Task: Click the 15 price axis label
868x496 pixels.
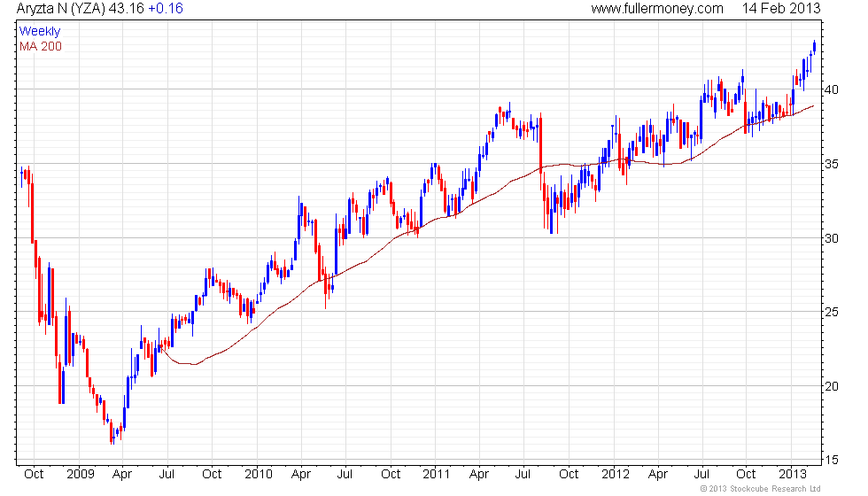Action: click(x=832, y=460)
